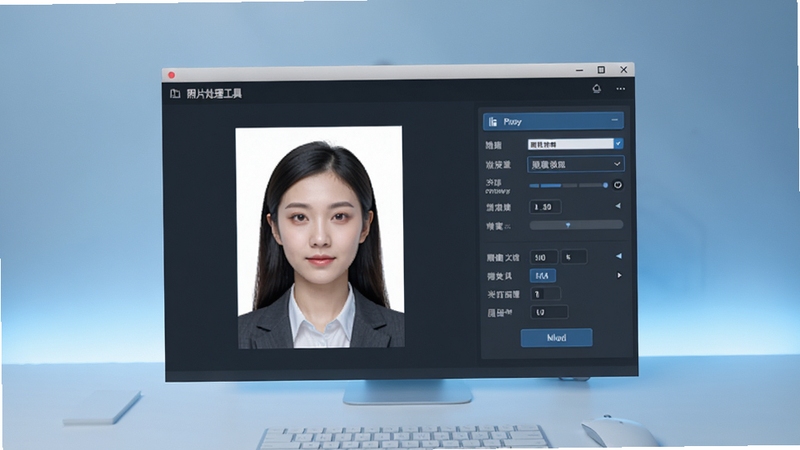Click the round reset icon beside the slider
The image size is (800, 450).
pyautogui.click(x=617, y=185)
